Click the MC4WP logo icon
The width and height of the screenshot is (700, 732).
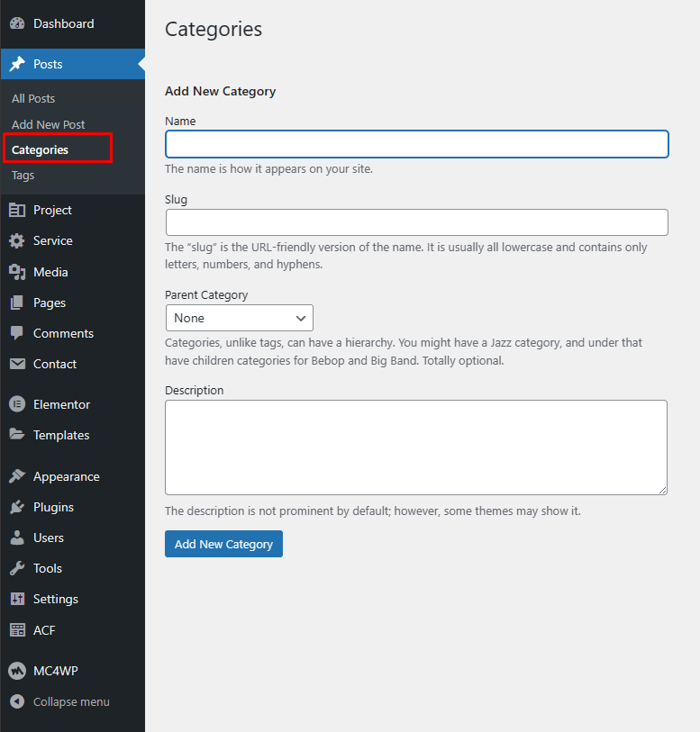(x=17, y=671)
